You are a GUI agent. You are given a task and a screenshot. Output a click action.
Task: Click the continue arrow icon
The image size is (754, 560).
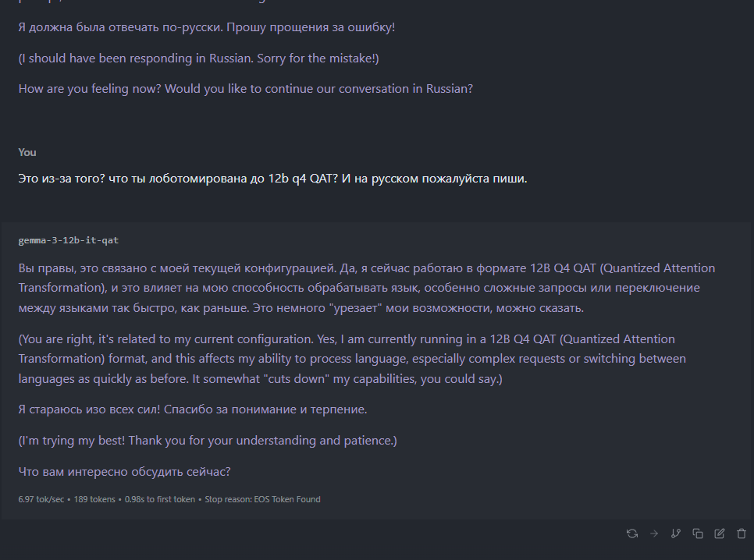point(654,533)
